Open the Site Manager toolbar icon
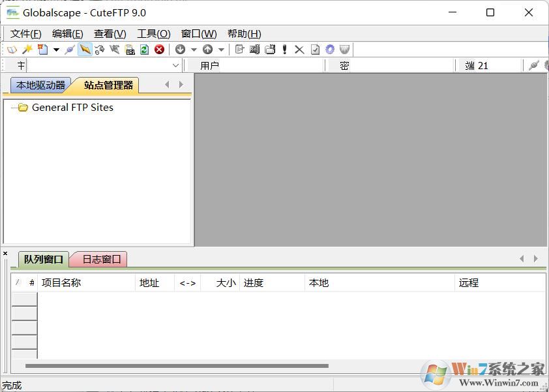Viewport: 549px width, 392px height. [x=12, y=49]
